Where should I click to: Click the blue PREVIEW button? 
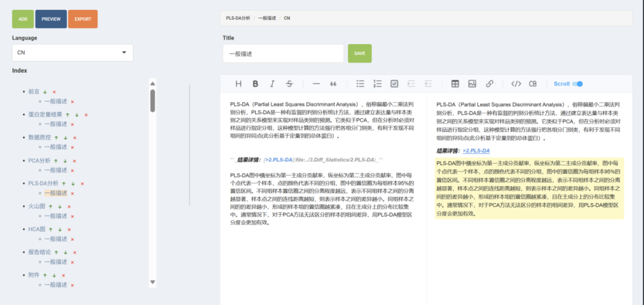click(x=51, y=19)
